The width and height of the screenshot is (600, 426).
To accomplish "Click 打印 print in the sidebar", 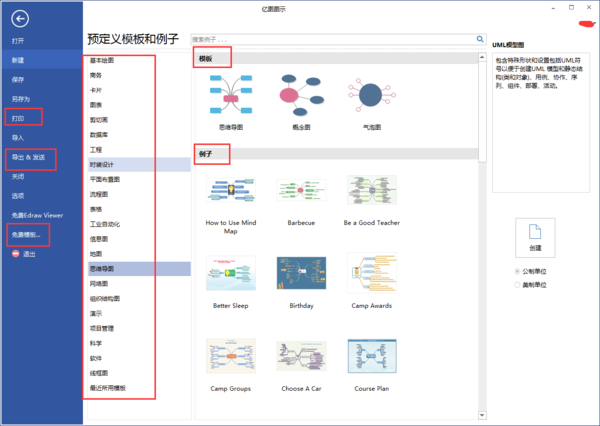I will [x=18, y=118].
